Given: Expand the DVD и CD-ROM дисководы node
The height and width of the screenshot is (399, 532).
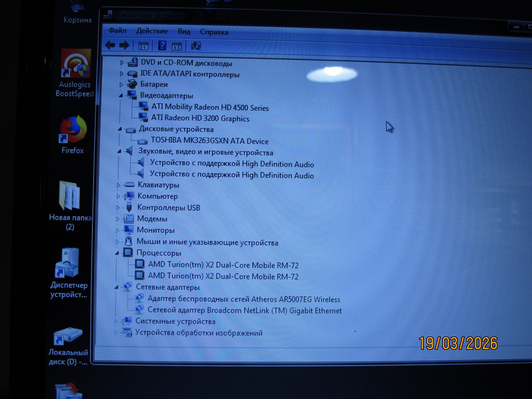Looking at the screenshot, I should pyautogui.click(x=122, y=63).
